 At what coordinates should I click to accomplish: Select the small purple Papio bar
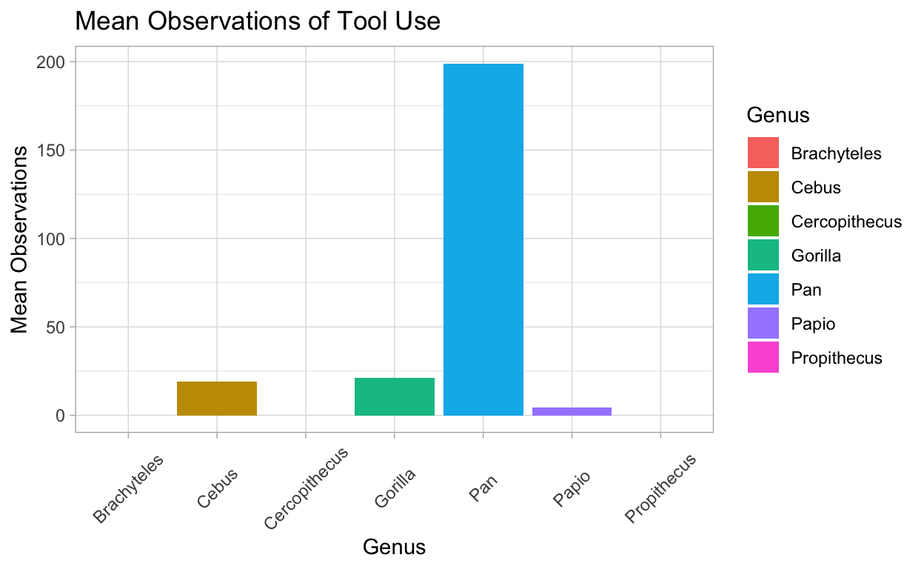pos(572,411)
